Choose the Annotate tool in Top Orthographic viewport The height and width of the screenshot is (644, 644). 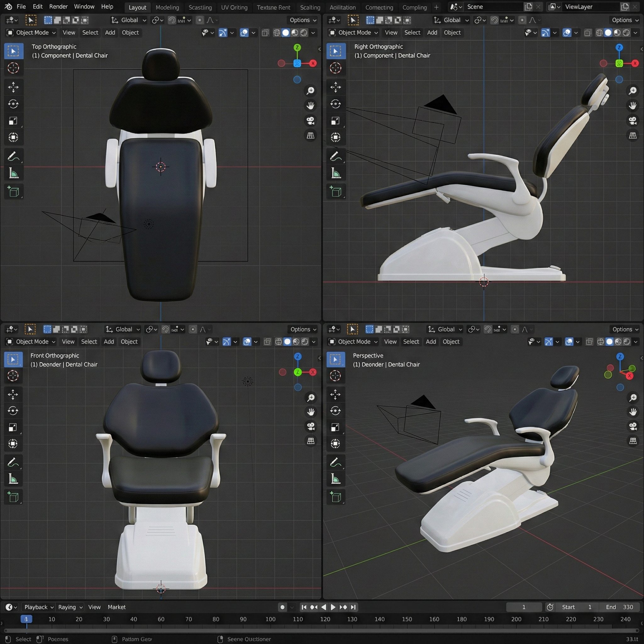pyautogui.click(x=13, y=156)
